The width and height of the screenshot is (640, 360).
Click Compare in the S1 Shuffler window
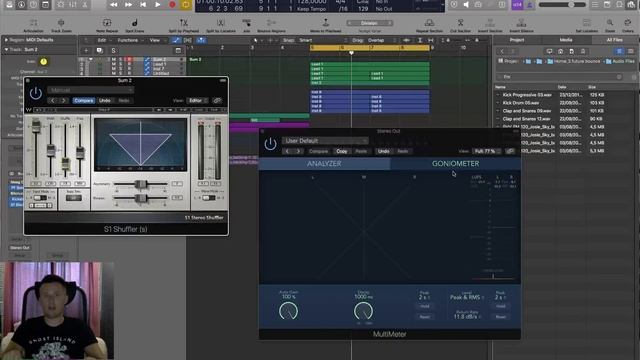coord(84,100)
